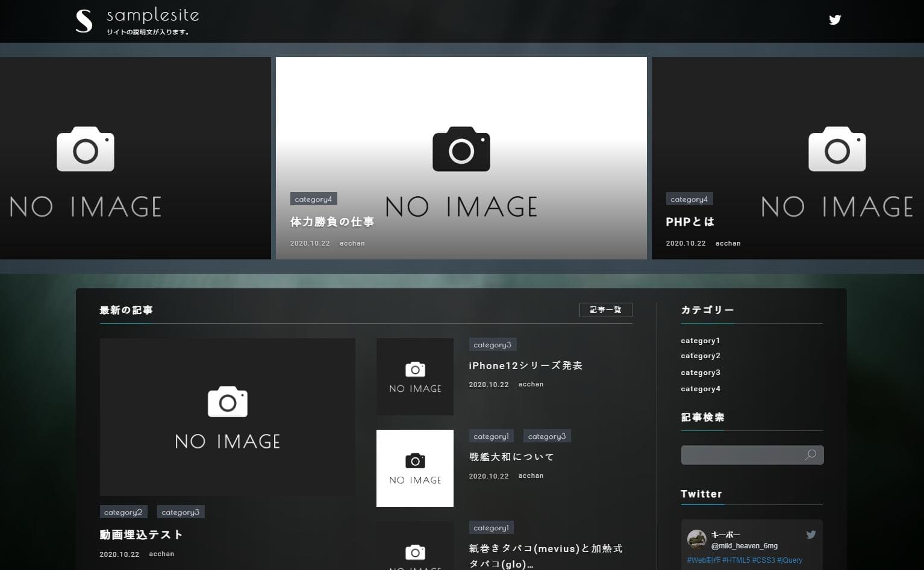The image size is (924, 570).
Task: Click category3 tag under 動画埋込テスト thumbnail
Action: click(x=181, y=512)
